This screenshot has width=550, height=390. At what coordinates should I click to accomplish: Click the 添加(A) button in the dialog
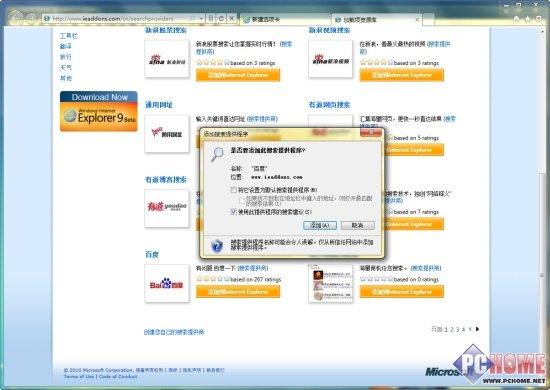(320, 225)
